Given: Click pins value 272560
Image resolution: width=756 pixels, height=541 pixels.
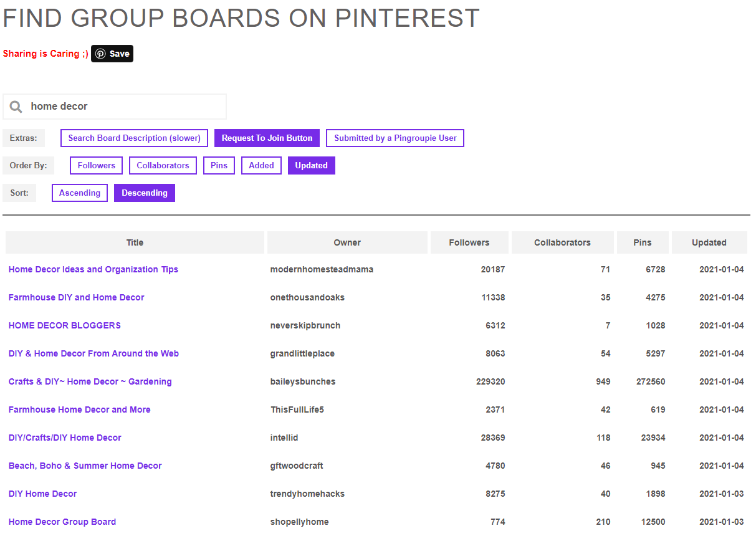Looking at the screenshot, I should coord(651,382).
